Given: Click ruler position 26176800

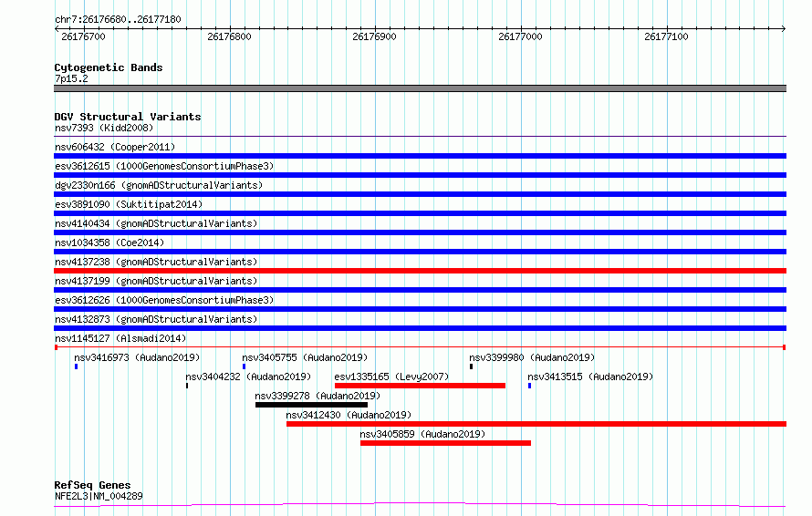Looking at the screenshot, I should click(229, 36).
